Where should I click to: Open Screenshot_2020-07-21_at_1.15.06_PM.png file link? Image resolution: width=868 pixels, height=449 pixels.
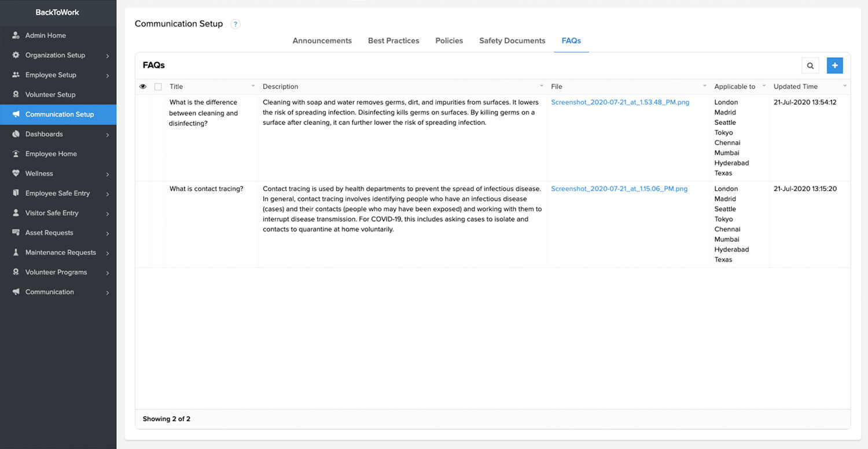(619, 189)
